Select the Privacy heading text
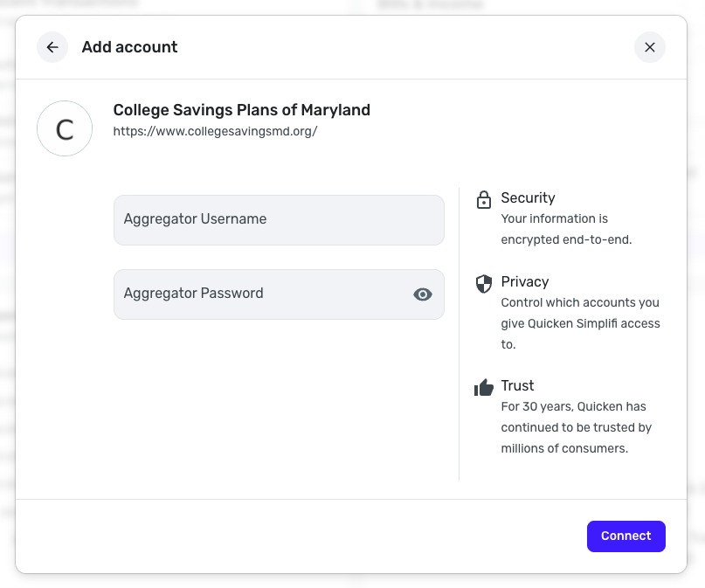705x588 pixels. (x=524, y=282)
